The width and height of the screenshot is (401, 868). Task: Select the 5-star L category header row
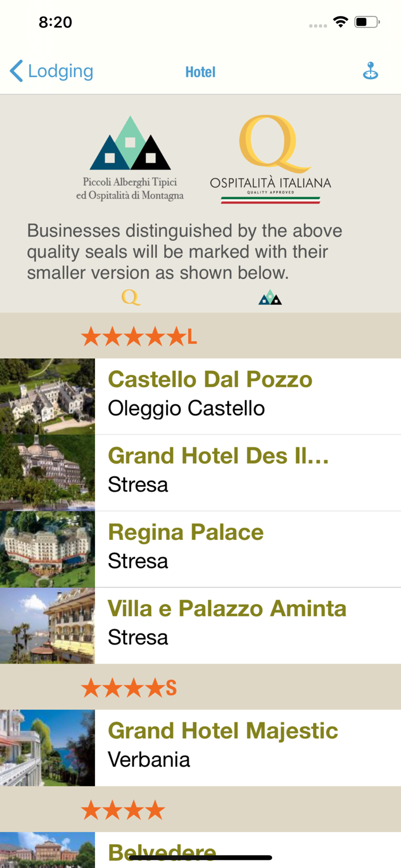point(200,336)
